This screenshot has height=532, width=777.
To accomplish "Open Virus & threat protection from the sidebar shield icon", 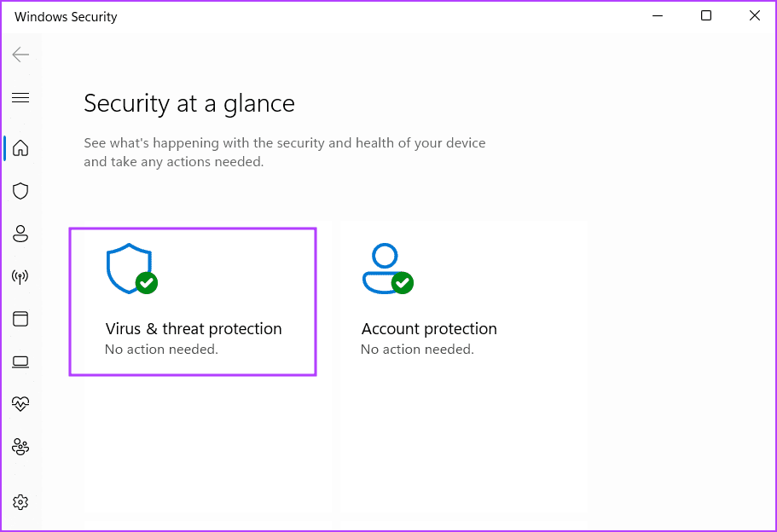I will pyautogui.click(x=20, y=190).
